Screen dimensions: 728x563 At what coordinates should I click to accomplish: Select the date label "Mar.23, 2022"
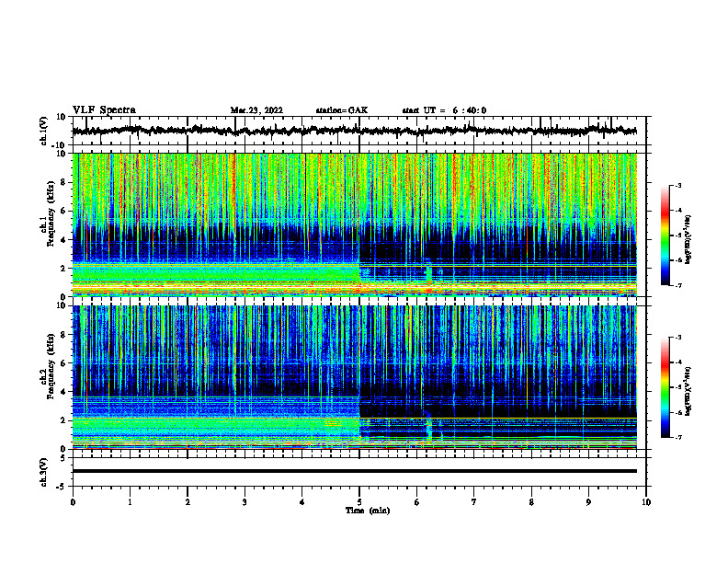coord(256,110)
